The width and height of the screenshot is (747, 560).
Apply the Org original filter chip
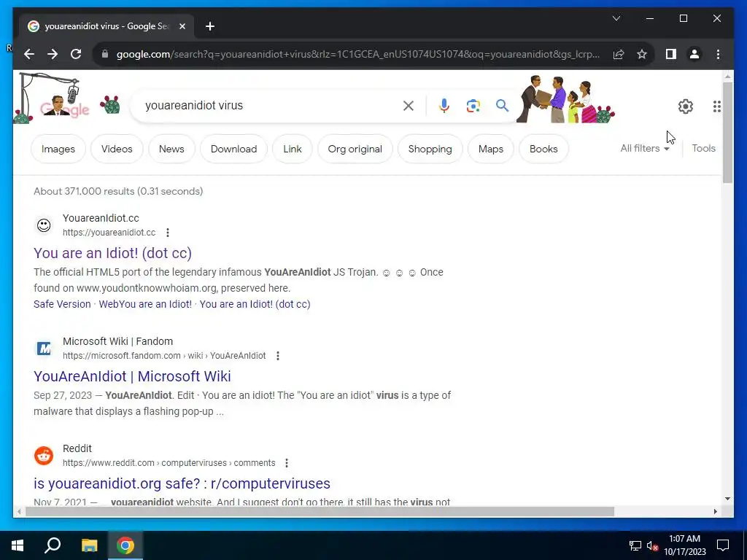(355, 149)
